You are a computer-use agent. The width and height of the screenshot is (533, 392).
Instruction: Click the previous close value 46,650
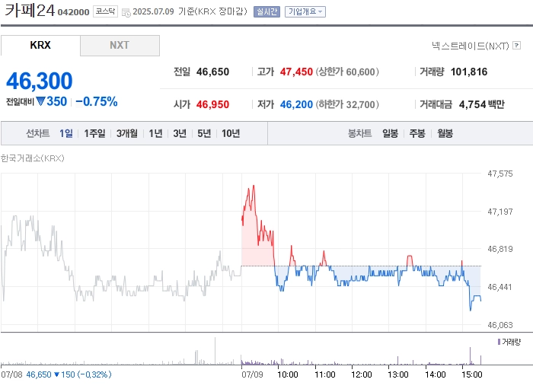point(212,72)
